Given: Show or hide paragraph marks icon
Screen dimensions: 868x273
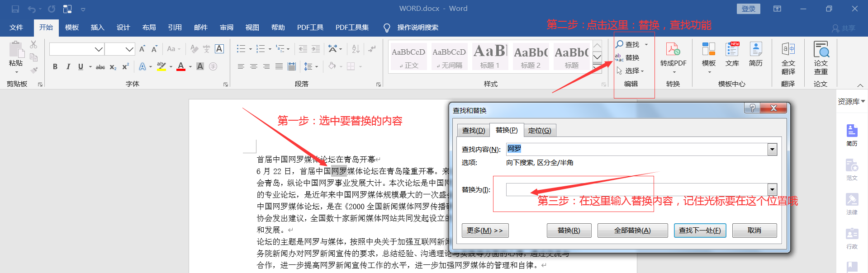Looking at the screenshot, I should tap(372, 49).
